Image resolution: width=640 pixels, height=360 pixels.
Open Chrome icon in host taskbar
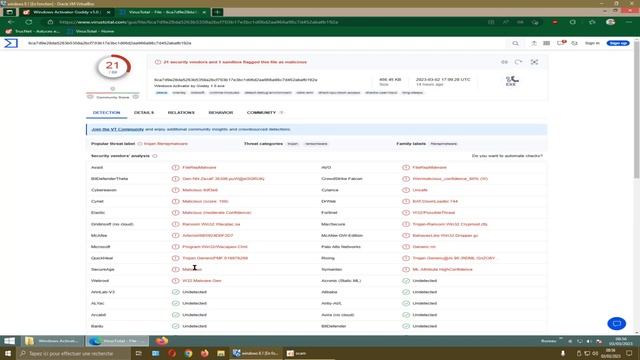click(x=188, y=353)
